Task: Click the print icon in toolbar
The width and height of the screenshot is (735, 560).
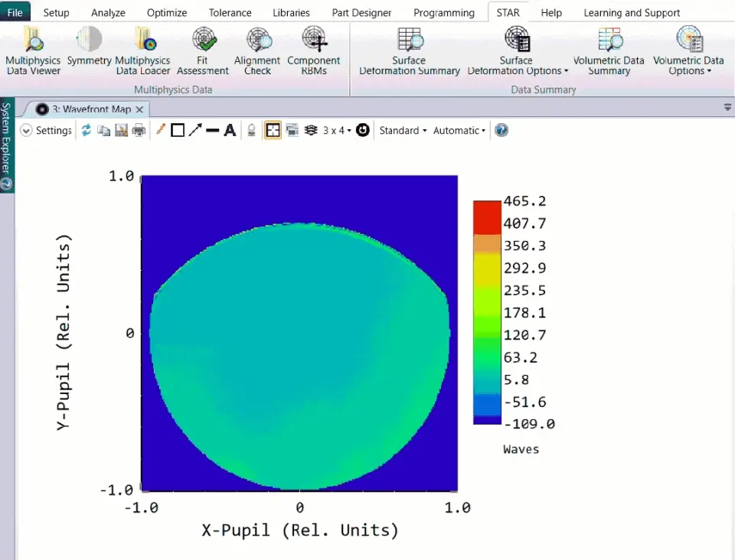Action: (x=139, y=130)
